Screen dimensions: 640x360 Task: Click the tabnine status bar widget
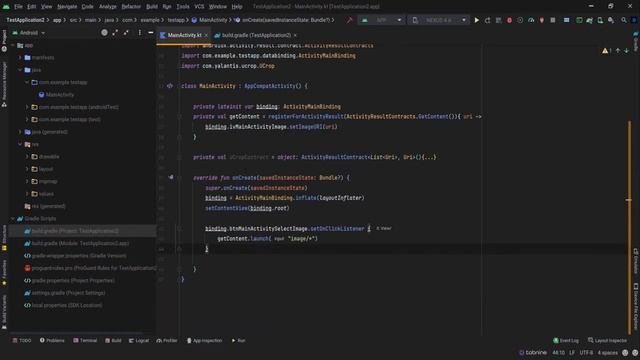click(533, 353)
